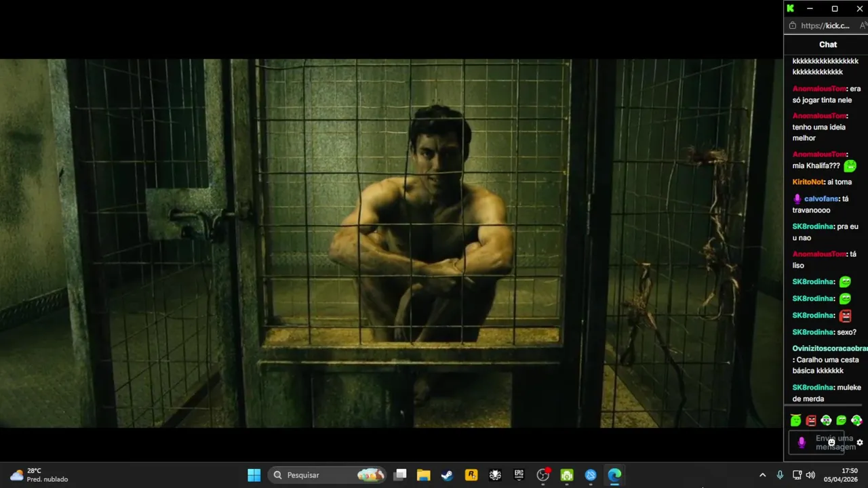Screen dimensions: 868x488
Task: Click the Kick app logo icon
Action: (x=791, y=8)
